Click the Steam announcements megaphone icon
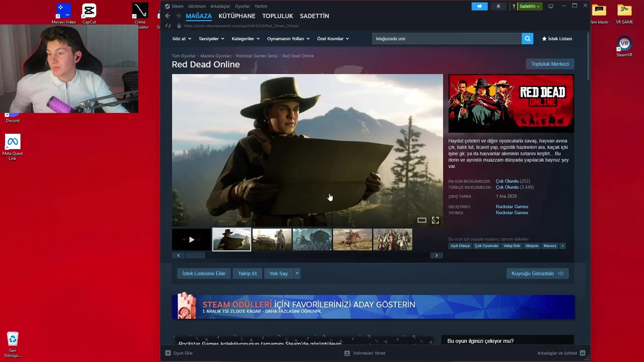Image resolution: width=644 pixels, height=362 pixels. [x=479, y=6]
